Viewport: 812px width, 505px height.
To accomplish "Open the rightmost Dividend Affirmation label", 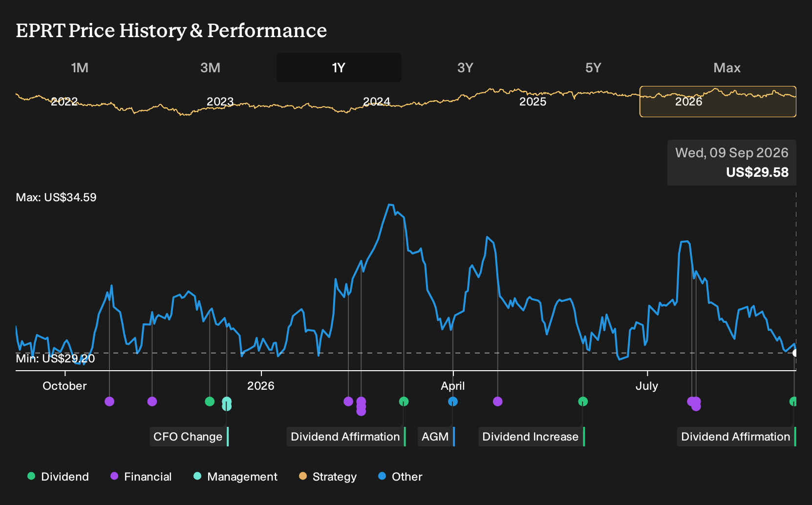I will [x=737, y=437].
